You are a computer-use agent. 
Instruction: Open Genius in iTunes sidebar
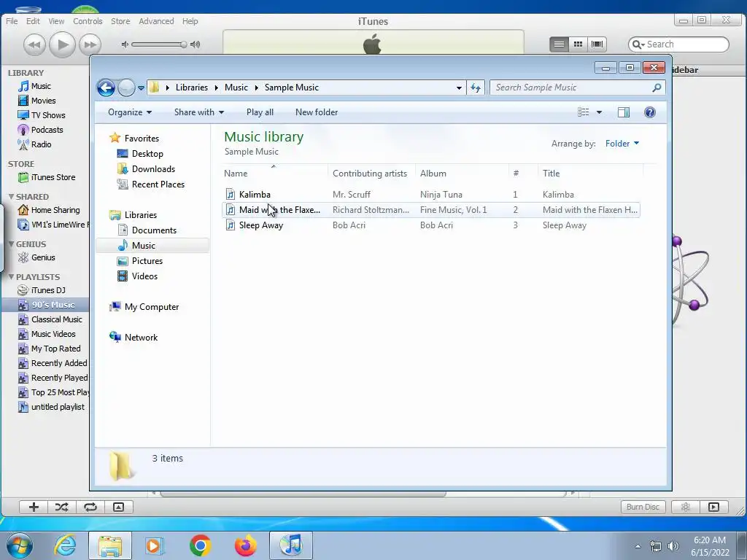point(43,257)
